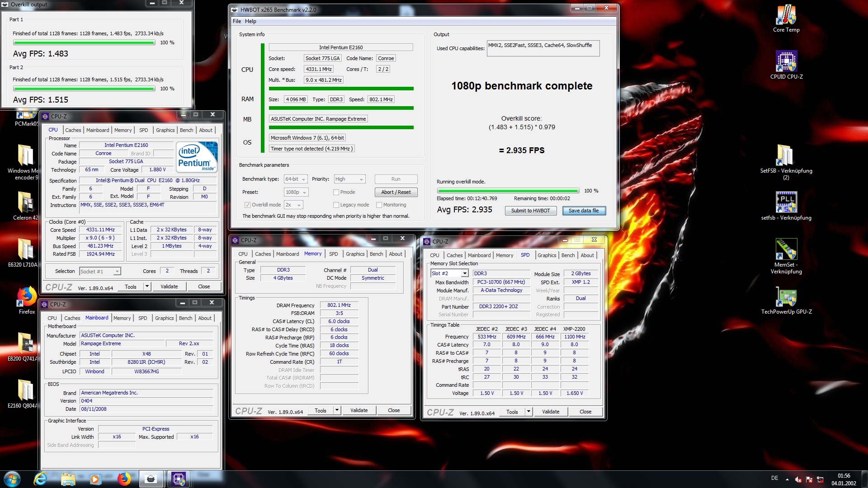
Task: Open Windows Media Player from taskbar
Action: click(95, 479)
